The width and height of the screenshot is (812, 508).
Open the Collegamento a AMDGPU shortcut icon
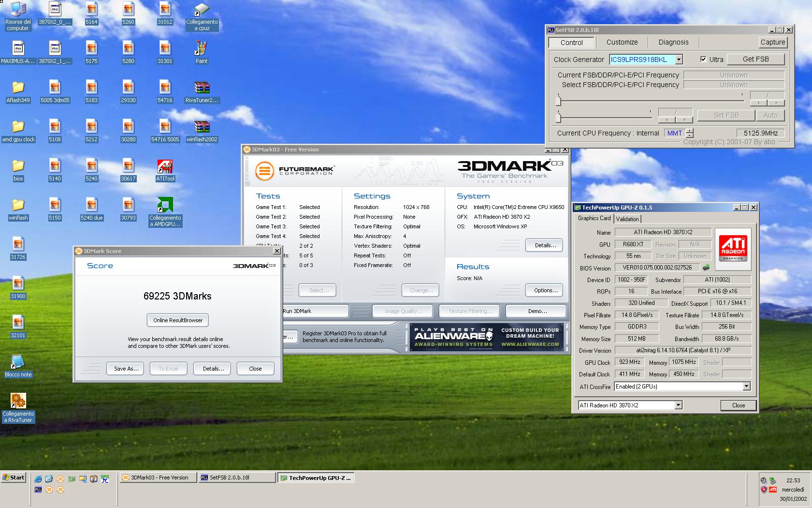pos(165,212)
